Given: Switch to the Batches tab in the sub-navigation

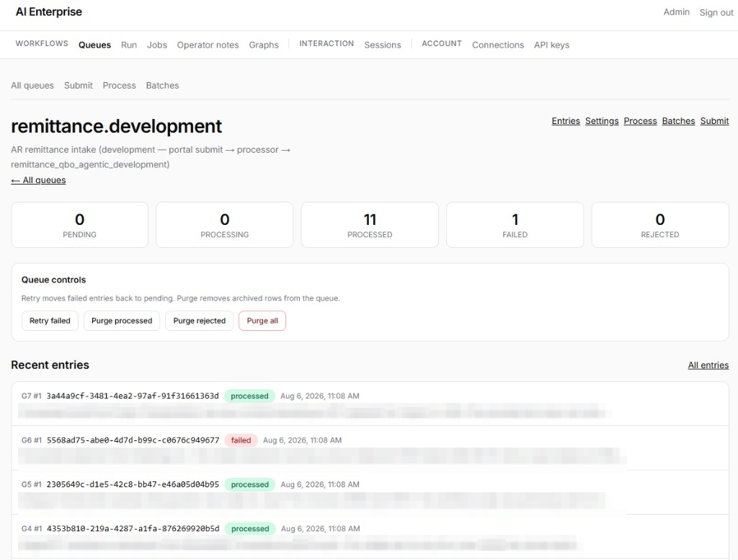Looking at the screenshot, I should tap(162, 85).
